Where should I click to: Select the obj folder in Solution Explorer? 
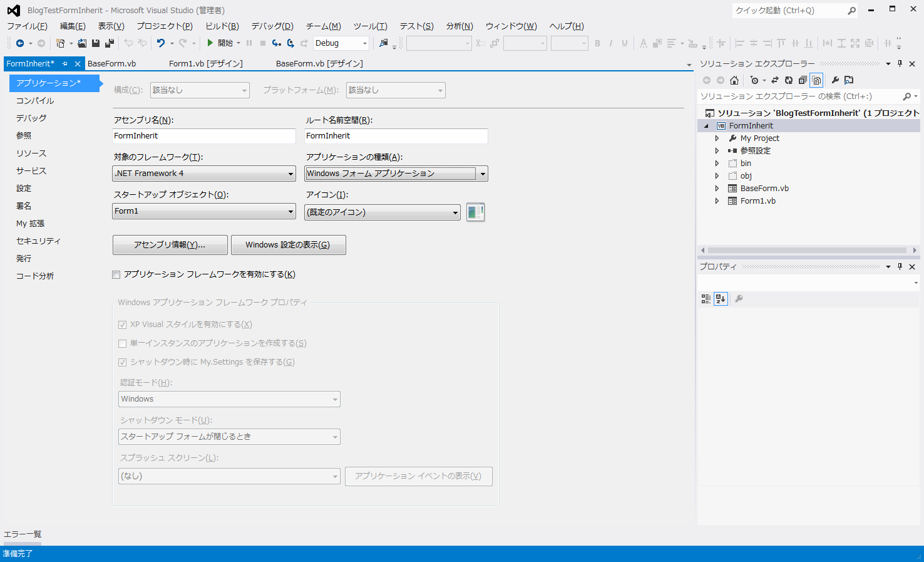click(746, 176)
